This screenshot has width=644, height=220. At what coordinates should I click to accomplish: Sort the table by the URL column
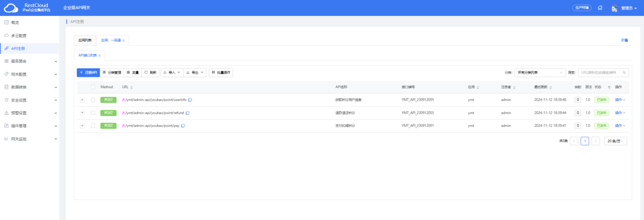132,87
